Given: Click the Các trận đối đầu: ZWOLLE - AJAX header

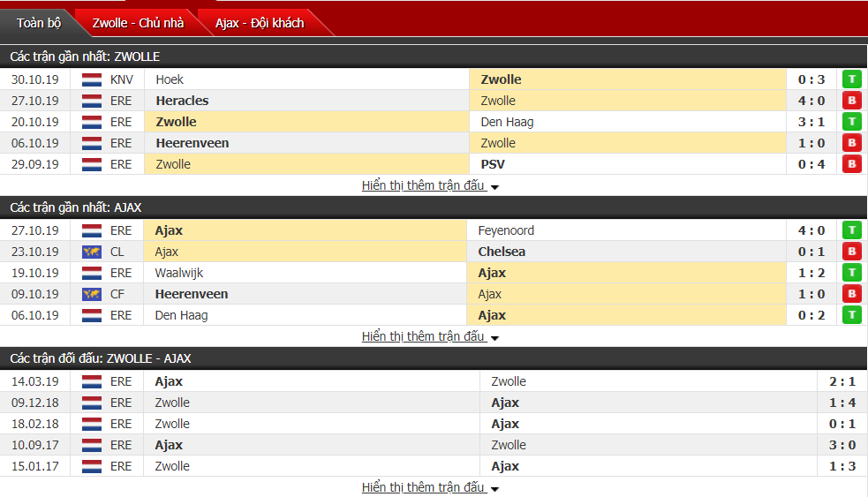Looking at the screenshot, I should point(100,358).
